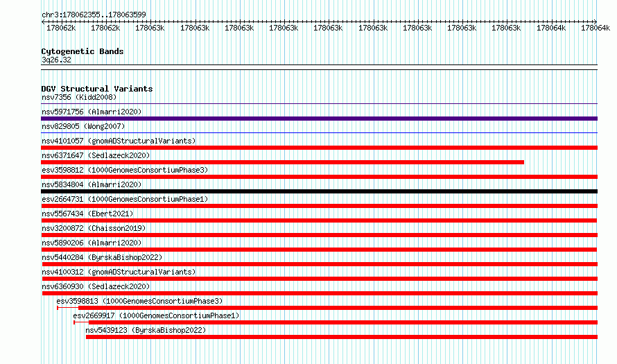This screenshot has height=364, width=617.
Task: Click the nsv5834804 (Almarri2020) label
Action: [92, 184]
